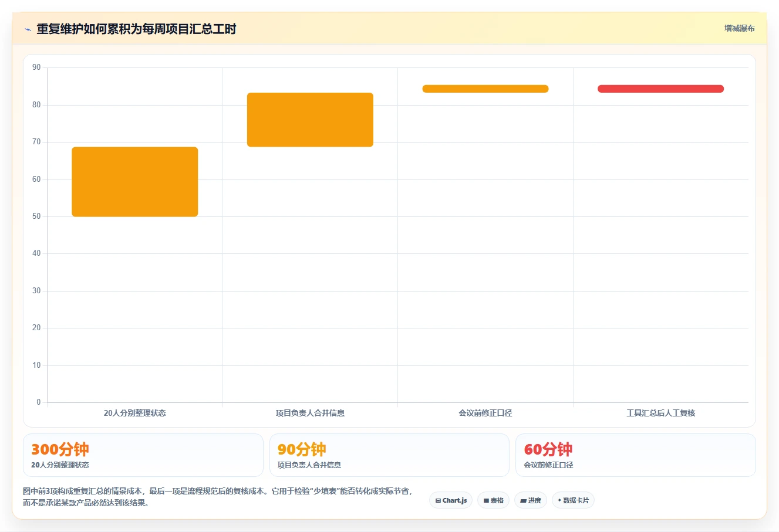Click the y-axis value 0
This screenshot has width=779, height=532.
pyautogui.click(x=39, y=402)
